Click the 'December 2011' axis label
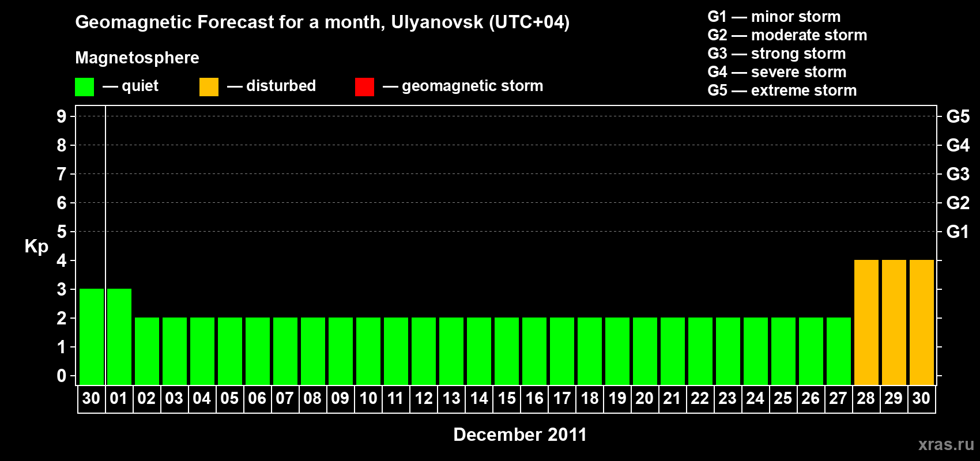 (520, 434)
